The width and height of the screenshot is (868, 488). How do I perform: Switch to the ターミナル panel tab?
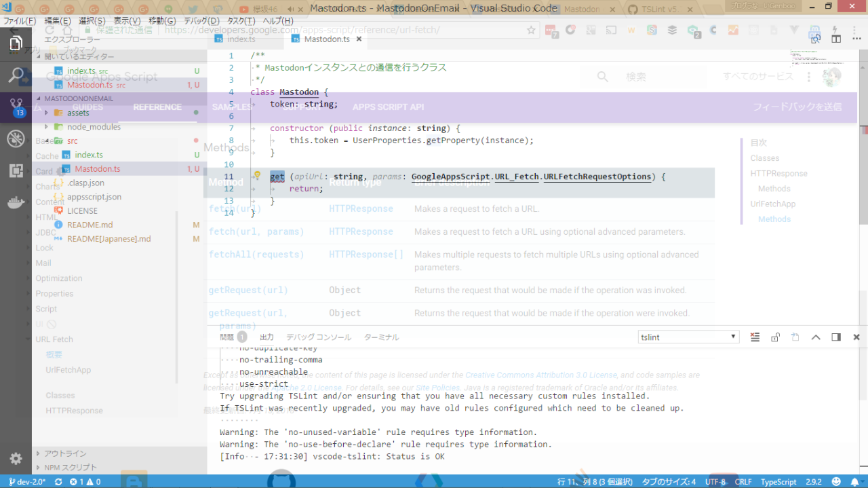pos(381,337)
